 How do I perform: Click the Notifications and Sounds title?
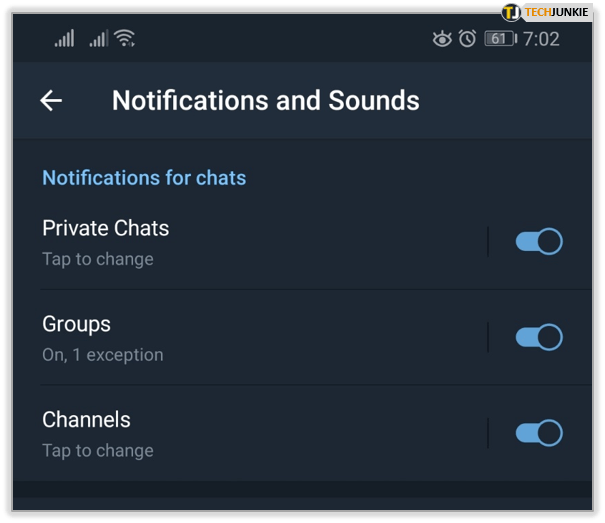(x=265, y=100)
